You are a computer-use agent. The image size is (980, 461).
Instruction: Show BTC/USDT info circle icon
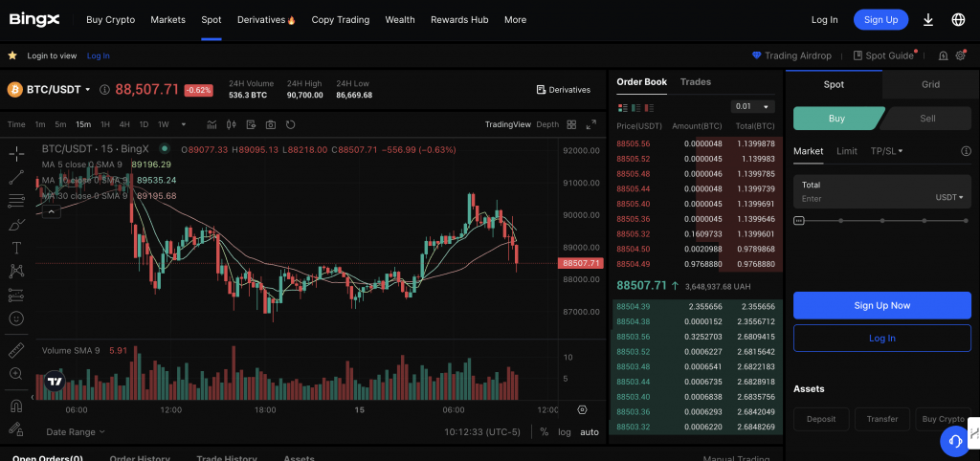(x=104, y=89)
